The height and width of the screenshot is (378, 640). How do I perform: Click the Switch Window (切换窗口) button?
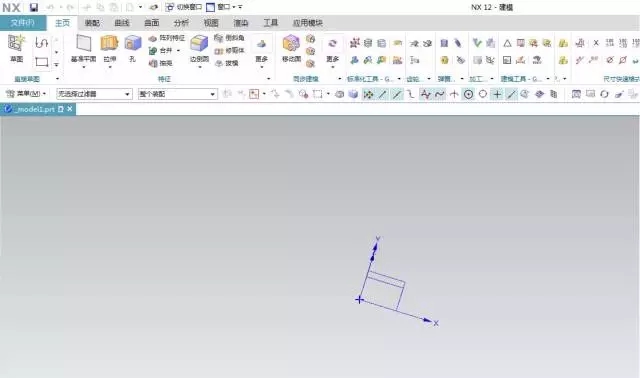click(x=184, y=7)
